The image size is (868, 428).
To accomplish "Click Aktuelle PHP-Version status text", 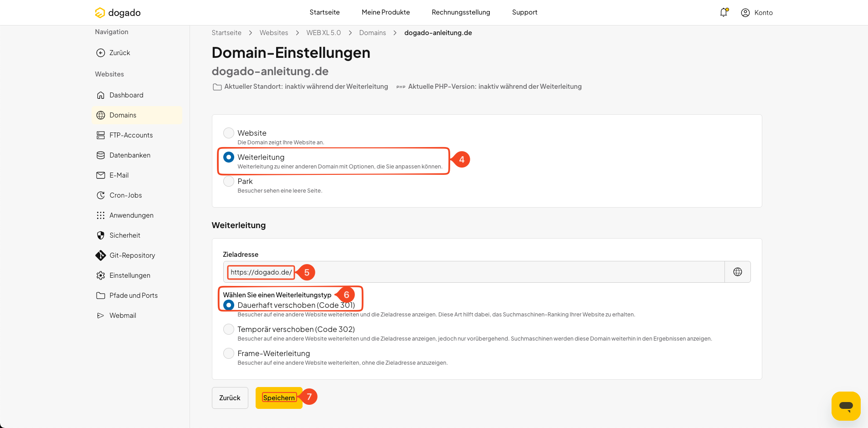I will point(495,87).
